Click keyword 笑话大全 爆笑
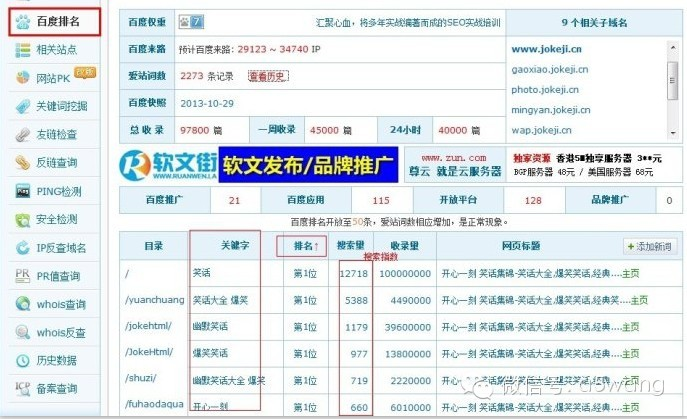687x419 pixels. pos(220,300)
